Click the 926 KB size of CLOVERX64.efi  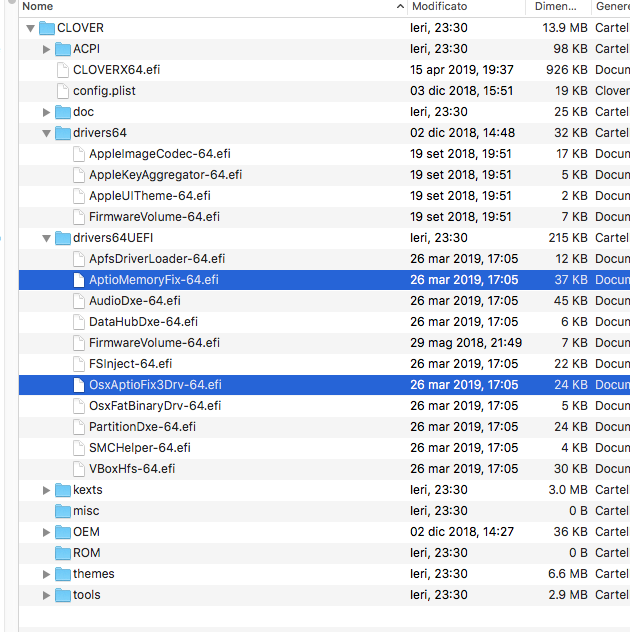(567, 70)
